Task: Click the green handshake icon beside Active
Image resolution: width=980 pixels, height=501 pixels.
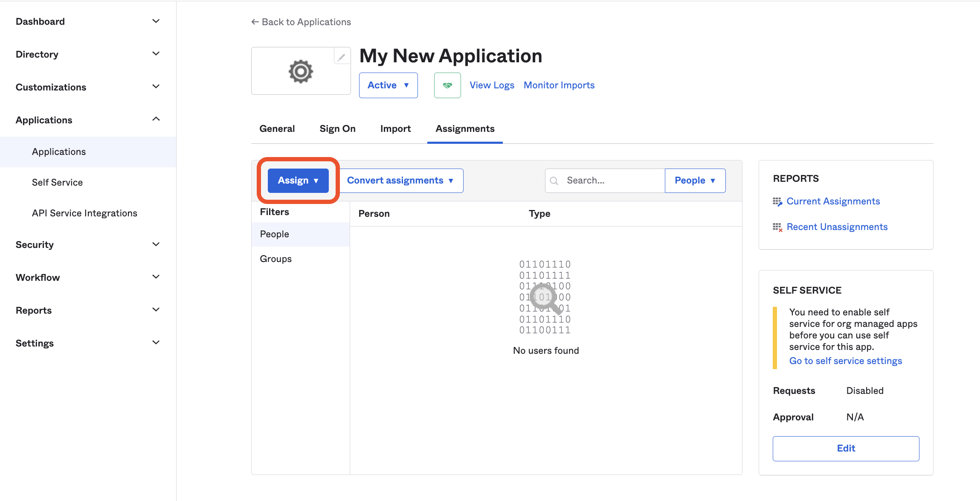Action: [447, 85]
